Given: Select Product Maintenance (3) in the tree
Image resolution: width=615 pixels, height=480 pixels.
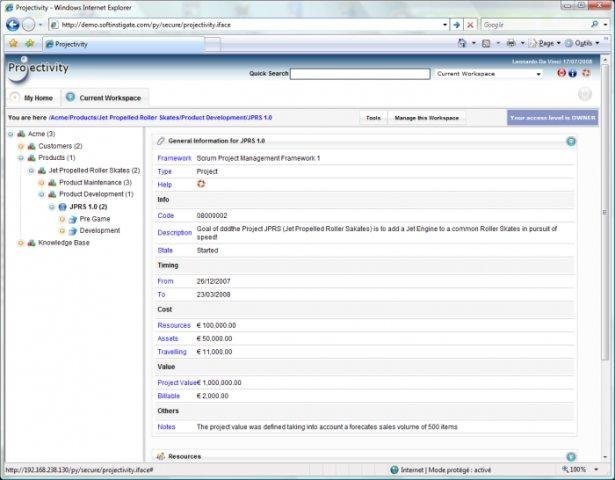Looking at the screenshot, I should [x=95, y=182].
